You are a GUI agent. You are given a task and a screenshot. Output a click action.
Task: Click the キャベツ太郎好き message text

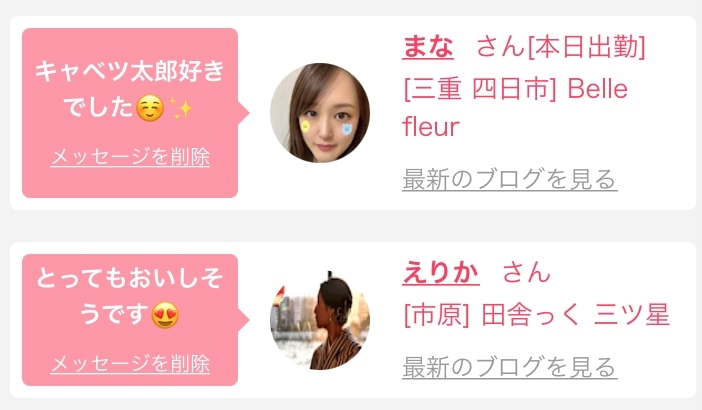(x=130, y=71)
